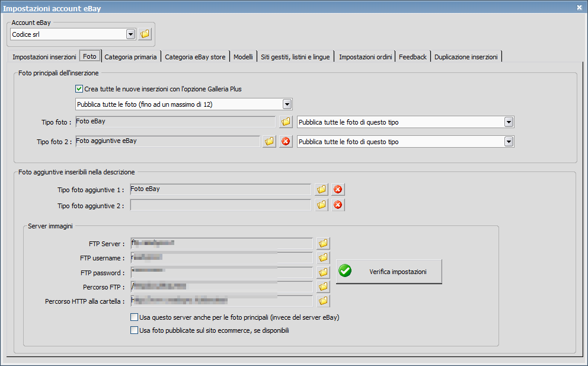588x366 pixels.
Task: Open folder icon next to Account eBay
Action: (145, 34)
